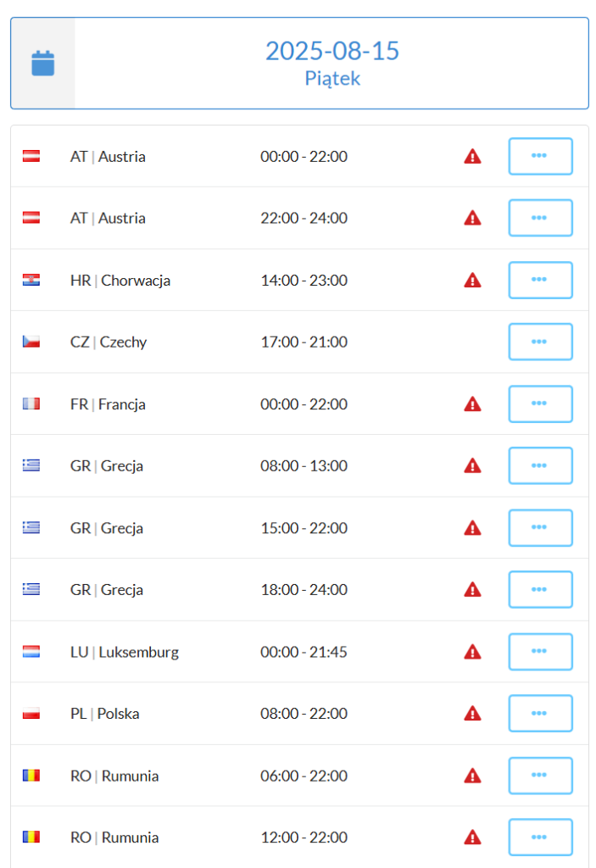Click the warning icon for Rumunia 12:00 - 22:00
The width and height of the screenshot is (596, 868).
[472, 837]
